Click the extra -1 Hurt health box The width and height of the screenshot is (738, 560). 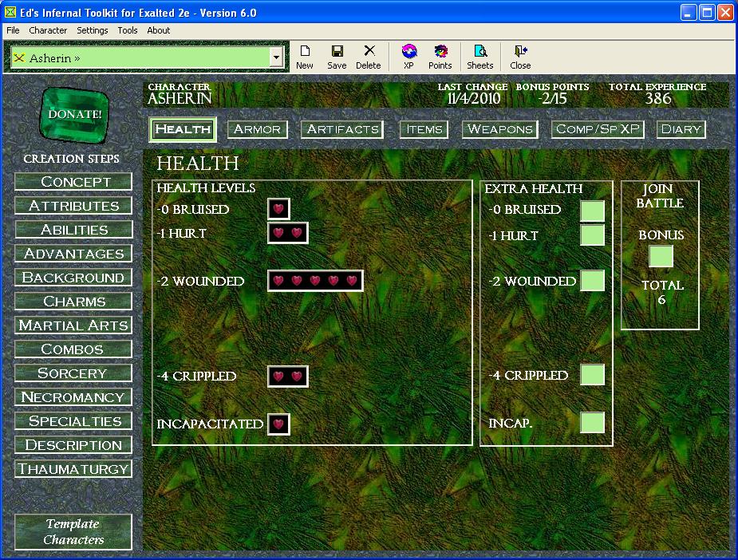click(592, 235)
